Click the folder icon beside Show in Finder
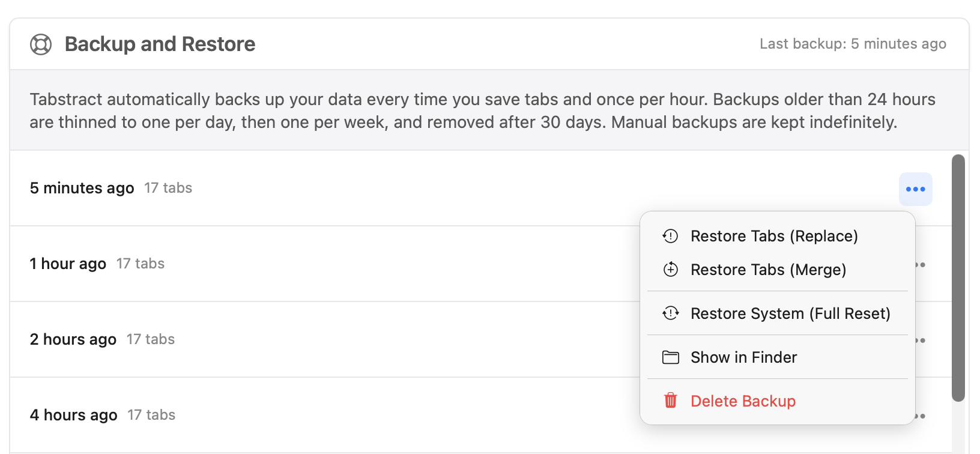Image resolution: width=980 pixels, height=454 pixels. 670,357
